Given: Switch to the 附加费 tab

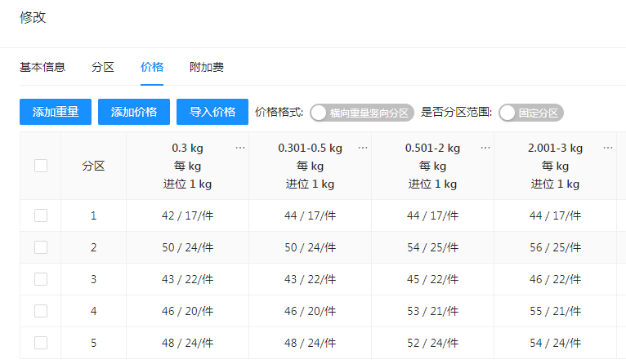Looking at the screenshot, I should tap(207, 67).
